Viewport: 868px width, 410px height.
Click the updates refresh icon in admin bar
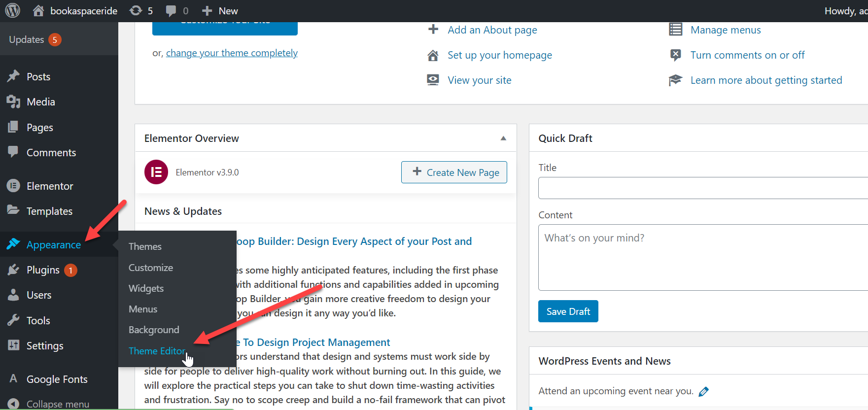tap(136, 10)
